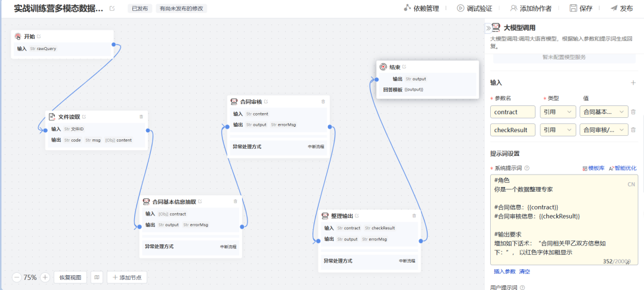Click the 整理输出 node robot icon
The width and height of the screenshot is (644, 290).
click(x=325, y=216)
